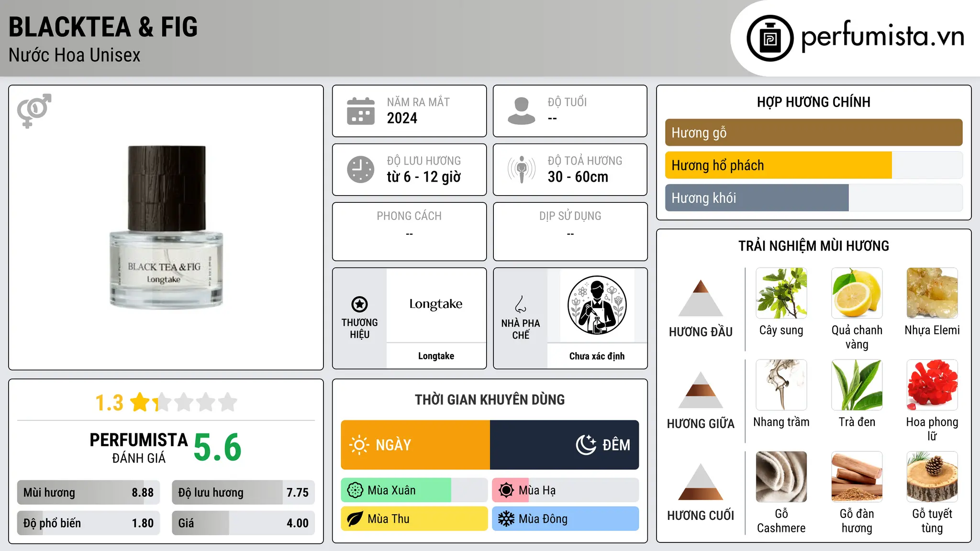Click the Hương cuối pyramid icon
980x551 pixels.
[x=701, y=482]
